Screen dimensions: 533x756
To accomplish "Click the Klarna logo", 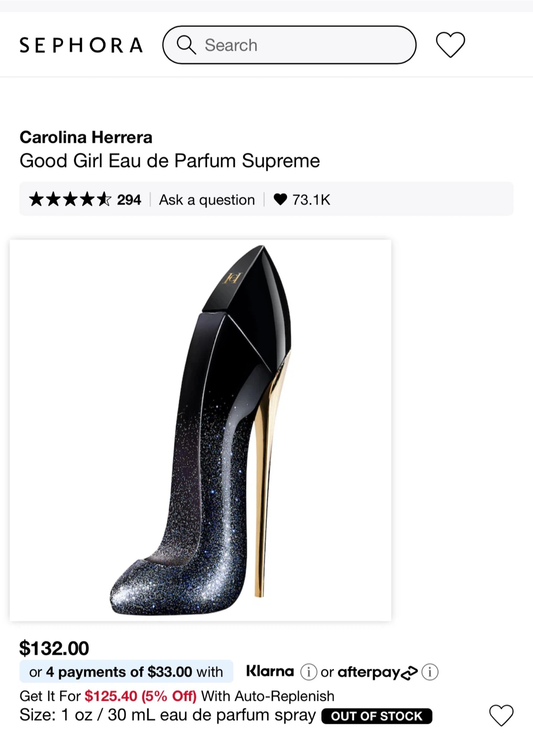I will 270,671.
